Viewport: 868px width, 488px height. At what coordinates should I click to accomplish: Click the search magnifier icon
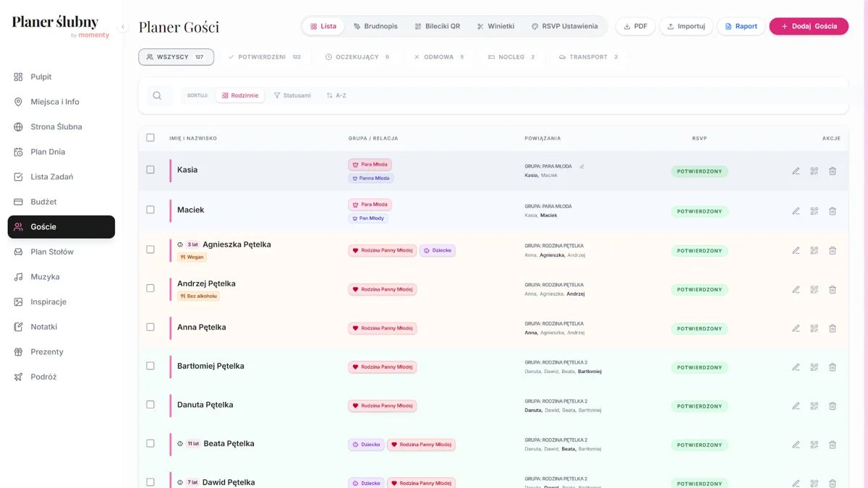coord(157,95)
